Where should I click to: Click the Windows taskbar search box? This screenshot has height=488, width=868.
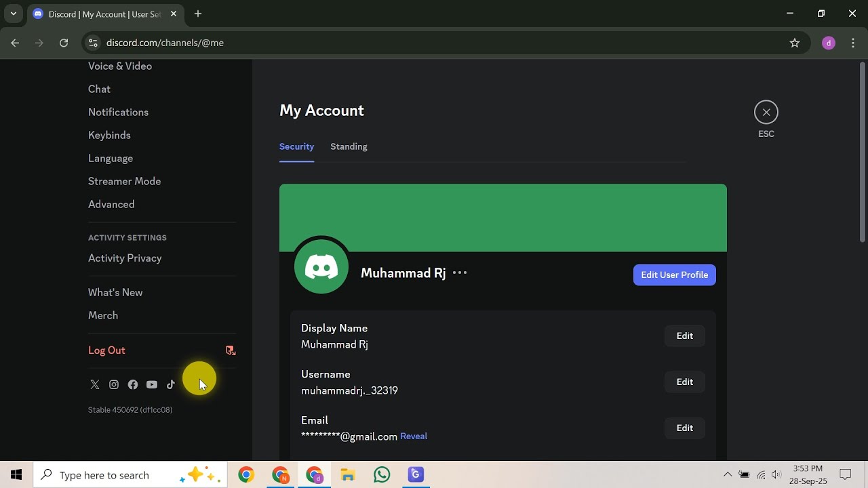point(130,475)
